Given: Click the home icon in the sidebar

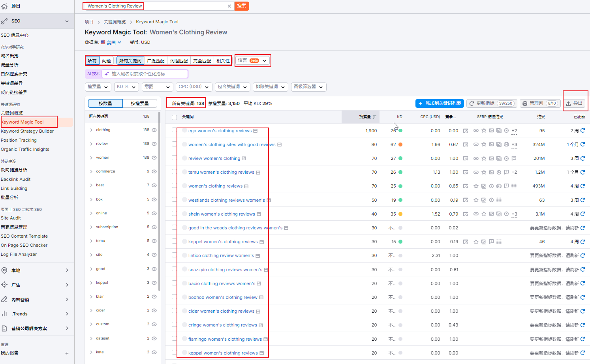Looking at the screenshot, I should [4, 6].
